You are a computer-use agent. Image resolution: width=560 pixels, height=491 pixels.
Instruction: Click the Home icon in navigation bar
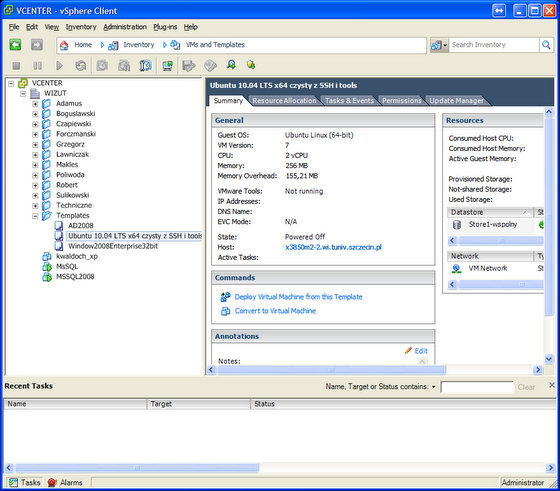click(x=64, y=45)
